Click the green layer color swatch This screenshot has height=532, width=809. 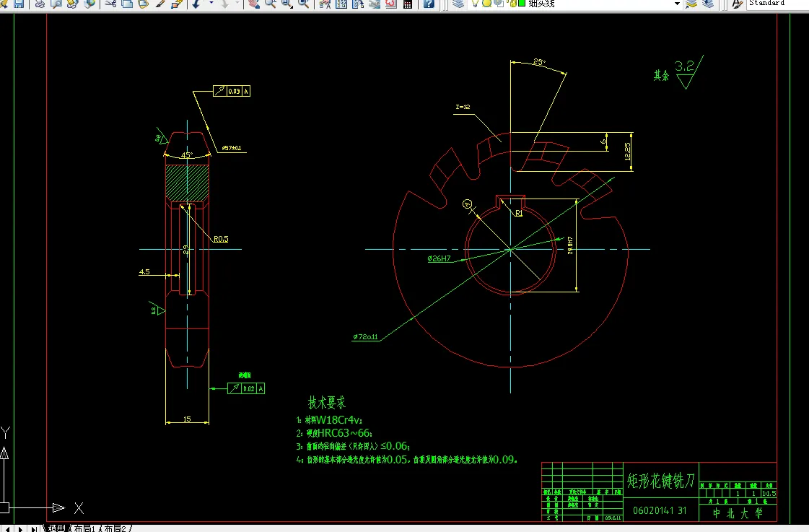coord(522,4)
